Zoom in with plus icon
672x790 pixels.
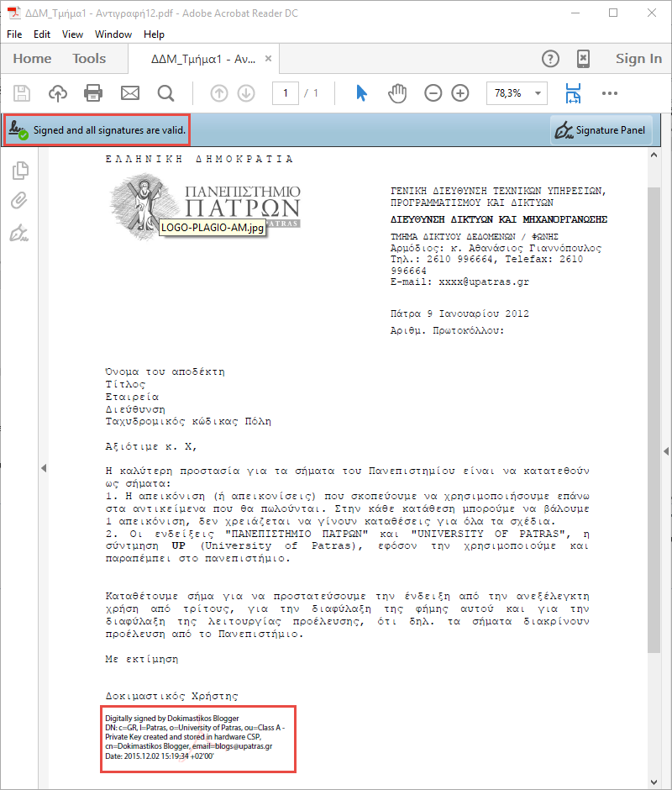(460, 93)
